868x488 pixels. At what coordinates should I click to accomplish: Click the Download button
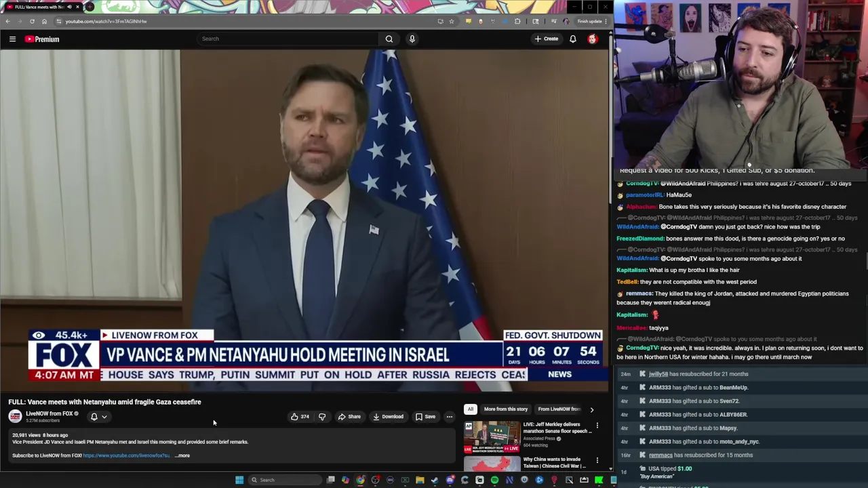(x=388, y=417)
